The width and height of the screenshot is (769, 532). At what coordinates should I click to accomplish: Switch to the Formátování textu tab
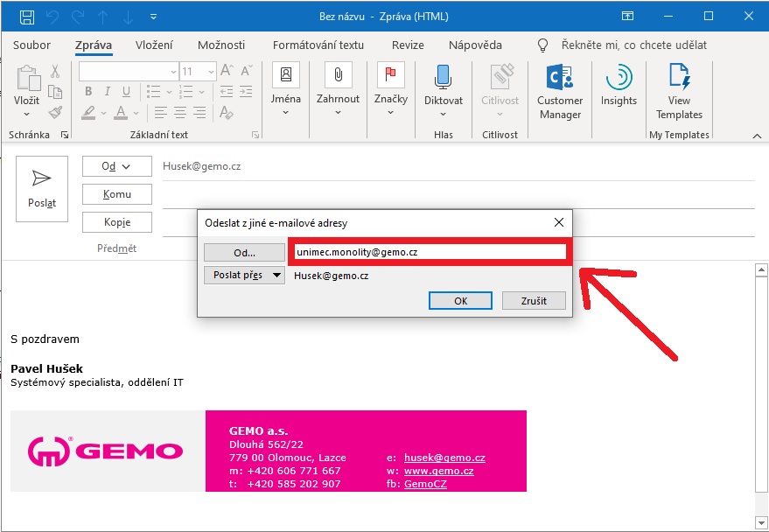click(x=318, y=45)
